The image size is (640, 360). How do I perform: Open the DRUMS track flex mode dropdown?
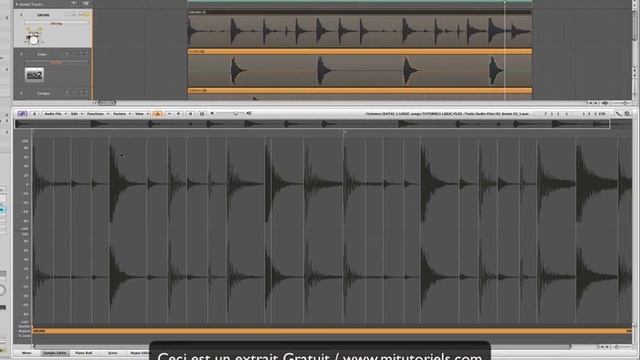click(56, 24)
